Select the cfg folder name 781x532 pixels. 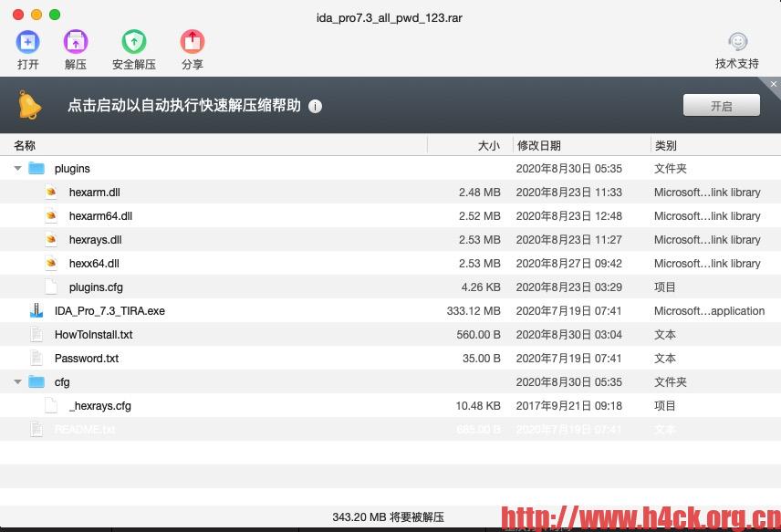pyautogui.click(x=62, y=382)
